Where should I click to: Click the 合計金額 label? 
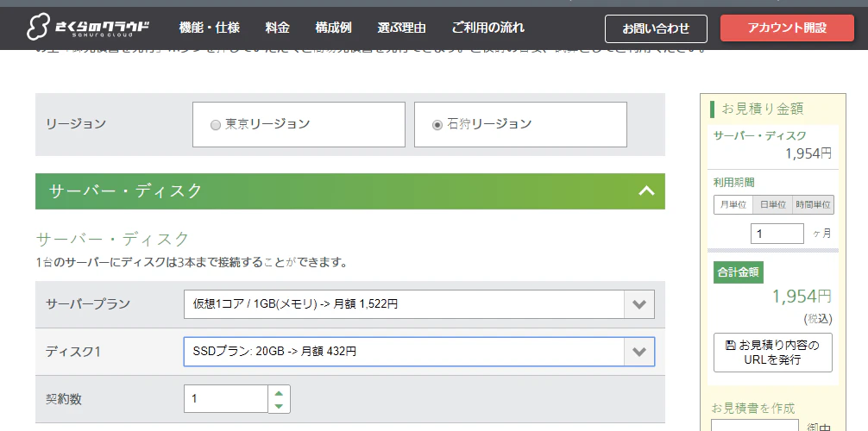(x=738, y=272)
